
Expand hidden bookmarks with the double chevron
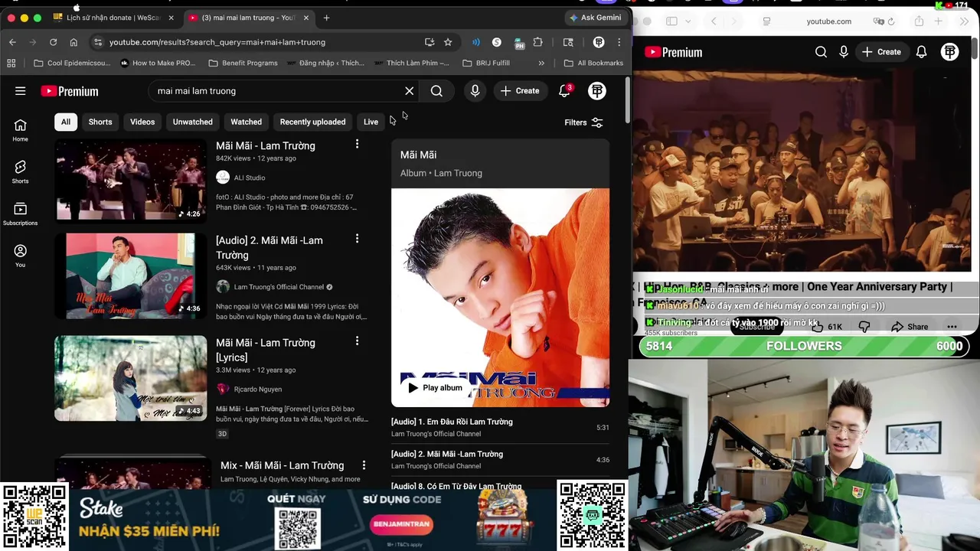[x=541, y=63]
